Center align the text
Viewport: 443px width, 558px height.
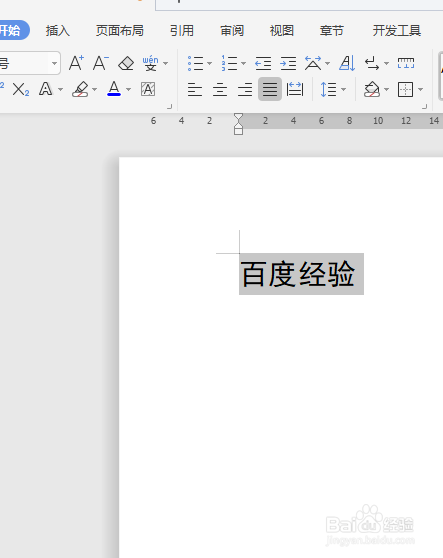(x=220, y=89)
